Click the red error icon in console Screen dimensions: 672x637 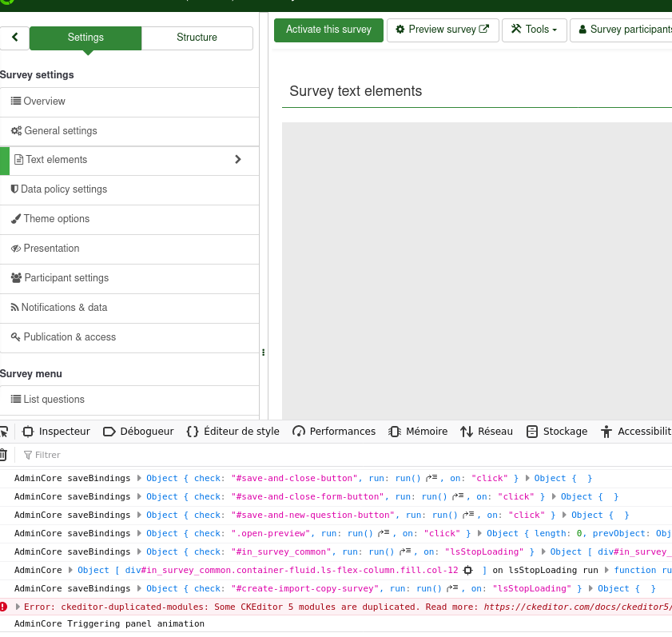point(4,607)
